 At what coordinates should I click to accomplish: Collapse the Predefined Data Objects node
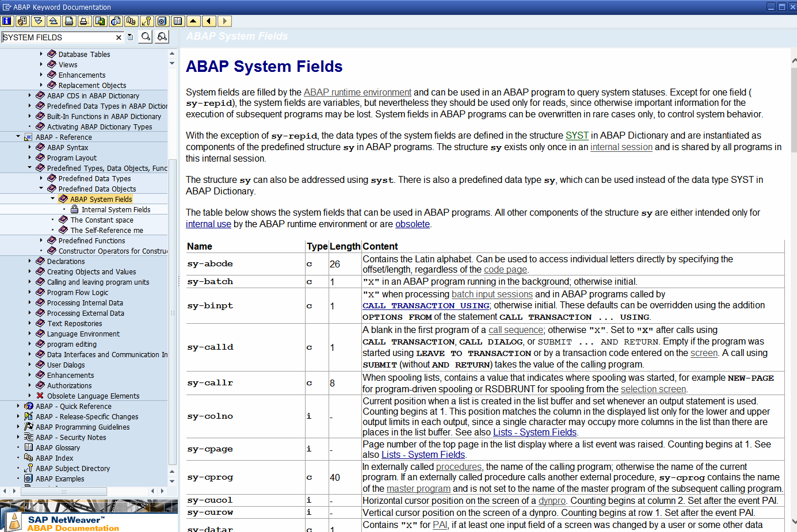pos(41,189)
